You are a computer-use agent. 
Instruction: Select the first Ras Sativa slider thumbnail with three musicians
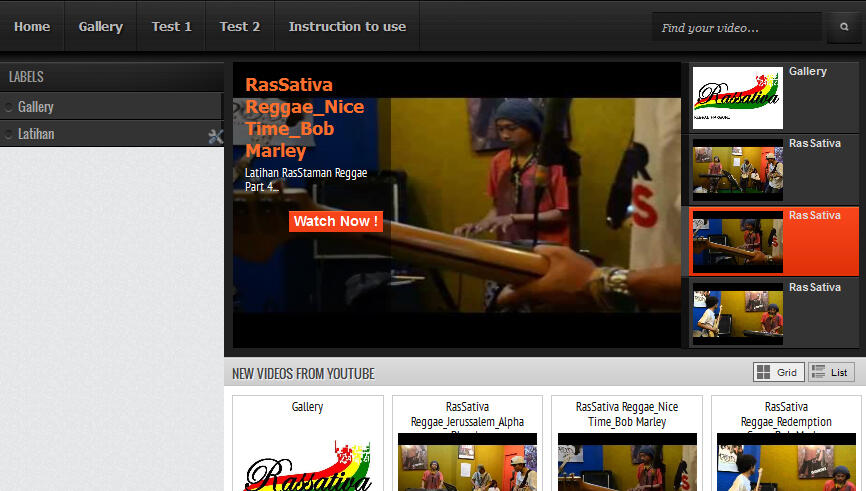pyautogui.click(x=738, y=170)
